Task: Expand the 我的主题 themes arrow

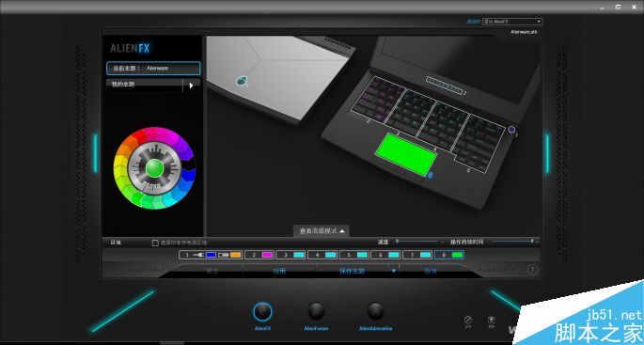Action: [191, 86]
